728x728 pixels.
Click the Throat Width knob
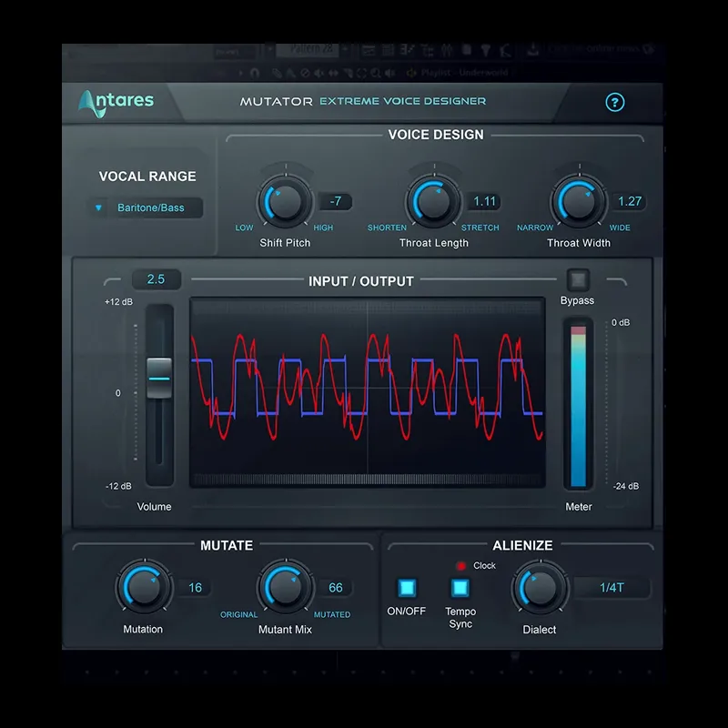click(579, 201)
